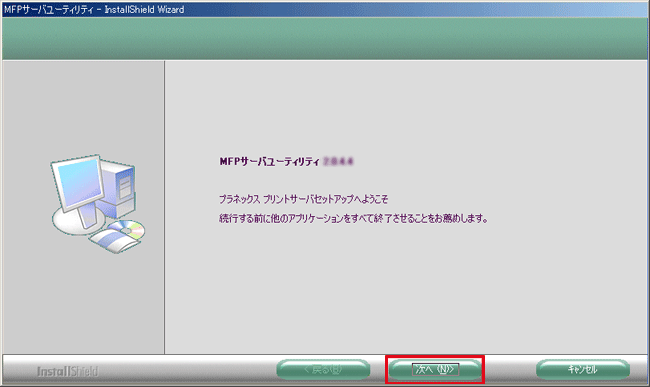Click the blurred version number beside the heading

(338, 161)
